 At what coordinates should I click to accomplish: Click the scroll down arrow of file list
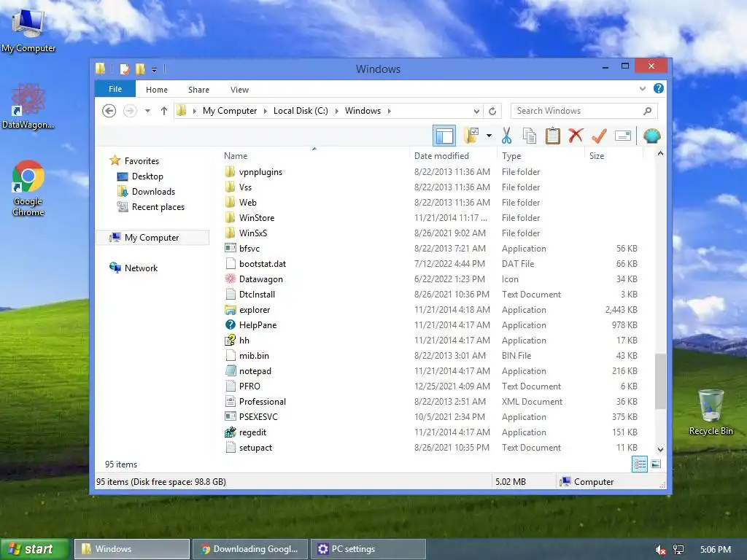660,449
